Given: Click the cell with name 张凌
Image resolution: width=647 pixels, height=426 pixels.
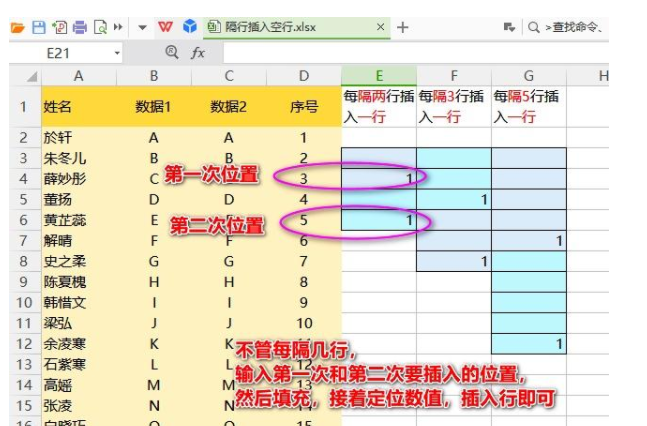Looking at the screenshot, I should (x=79, y=406).
